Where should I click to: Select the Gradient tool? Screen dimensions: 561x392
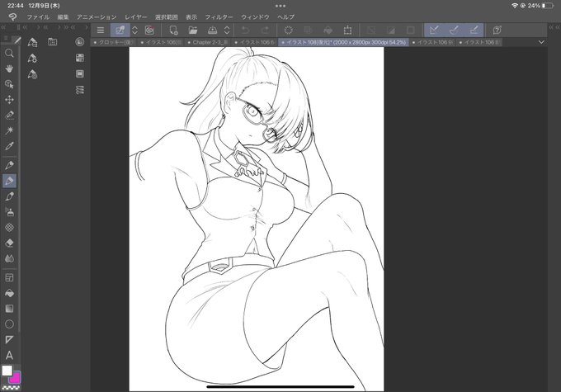(9, 309)
